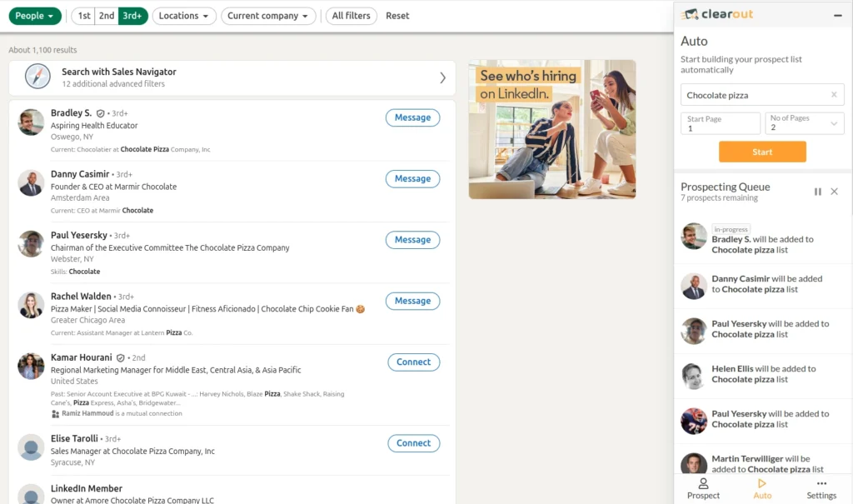853x504 pixels.
Task: Select Bradley S. in-progress queue item
Action: tap(763, 238)
